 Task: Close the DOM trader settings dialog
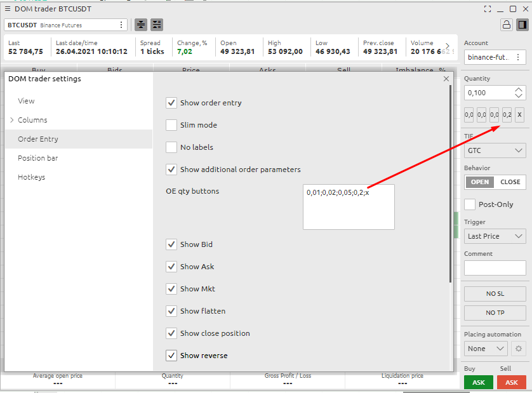446,79
